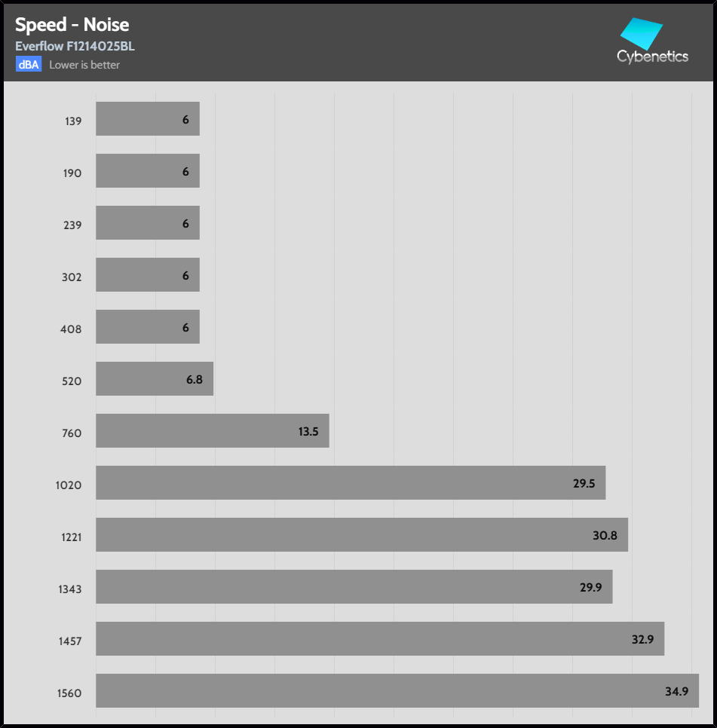This screenshot has width=717, height=728.
Task: Select the 190 RPM bar
Action: point(147,171)
